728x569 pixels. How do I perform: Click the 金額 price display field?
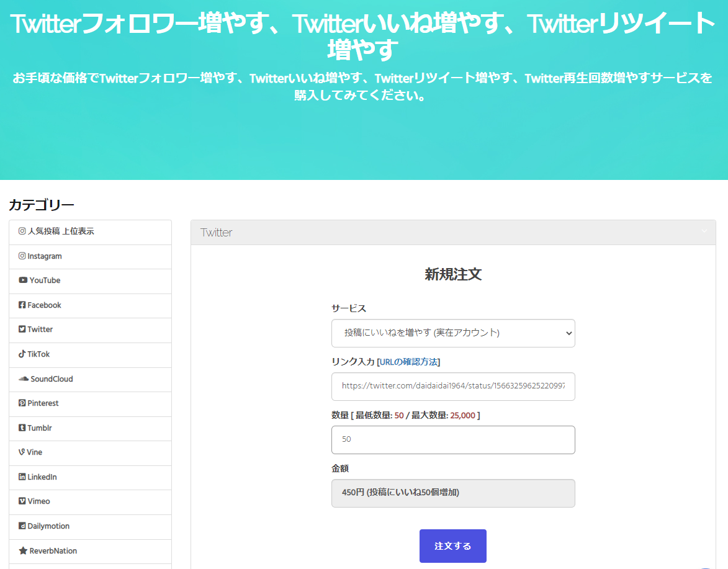tap(453, 493)
